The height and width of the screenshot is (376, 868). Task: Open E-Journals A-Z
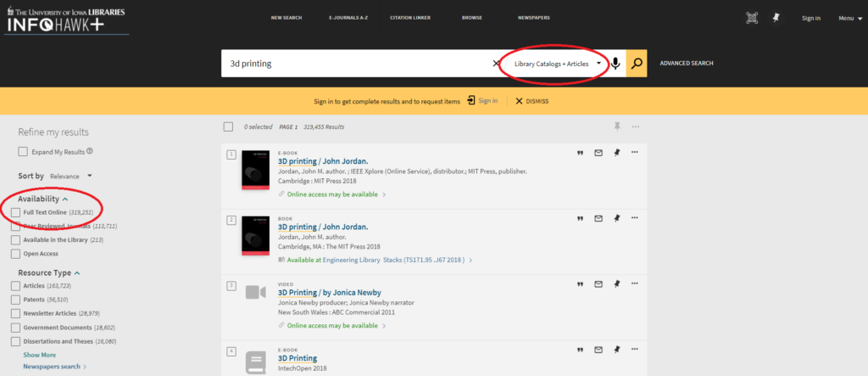tap(348, 18)
